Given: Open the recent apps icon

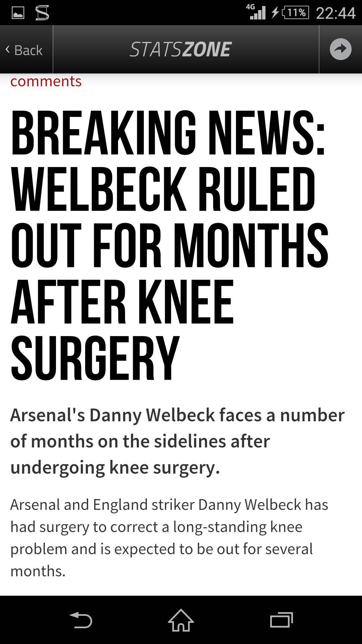Looking at the screenshot, I should click(x=282, y=620).
